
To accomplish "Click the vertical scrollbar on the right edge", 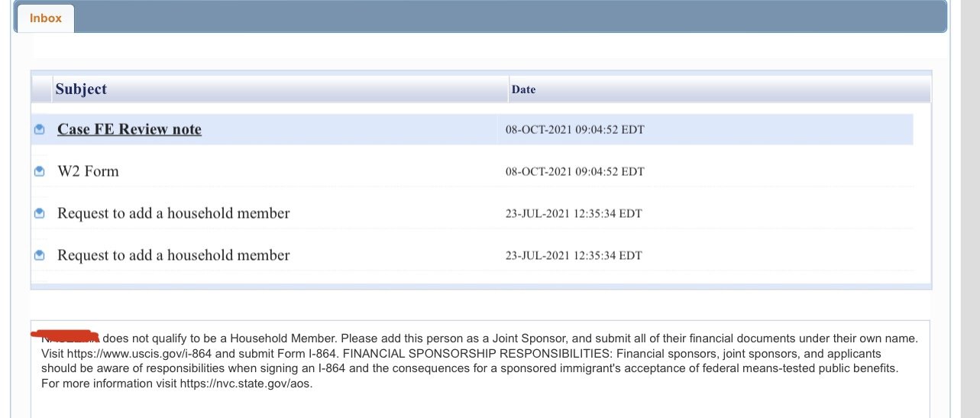I will click(x=970, y=209).
